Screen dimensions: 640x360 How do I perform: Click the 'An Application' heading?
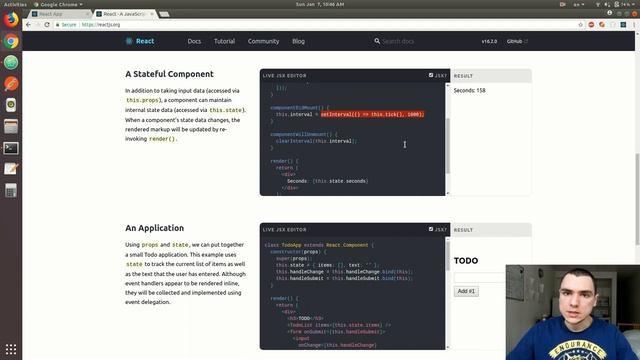pos(155,228)
